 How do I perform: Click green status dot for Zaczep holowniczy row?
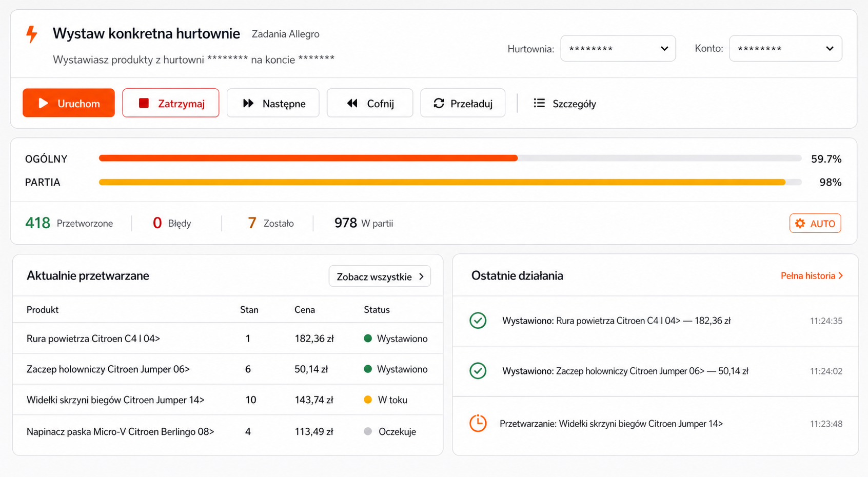(368, 369)
